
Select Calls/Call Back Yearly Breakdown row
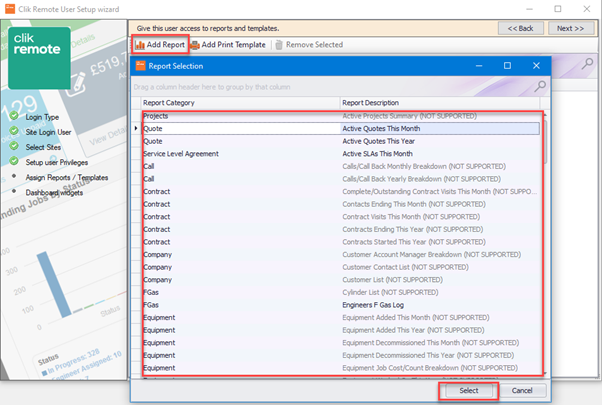click(341, 179)
